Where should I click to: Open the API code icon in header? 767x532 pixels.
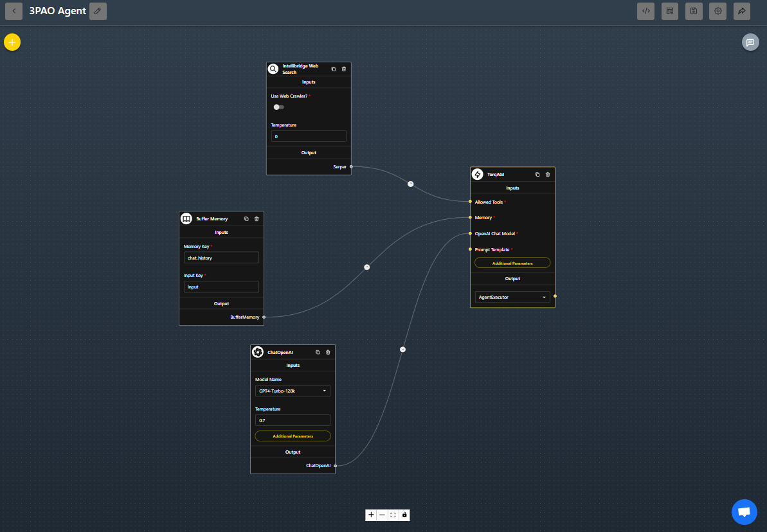click(x=645, y=11)
